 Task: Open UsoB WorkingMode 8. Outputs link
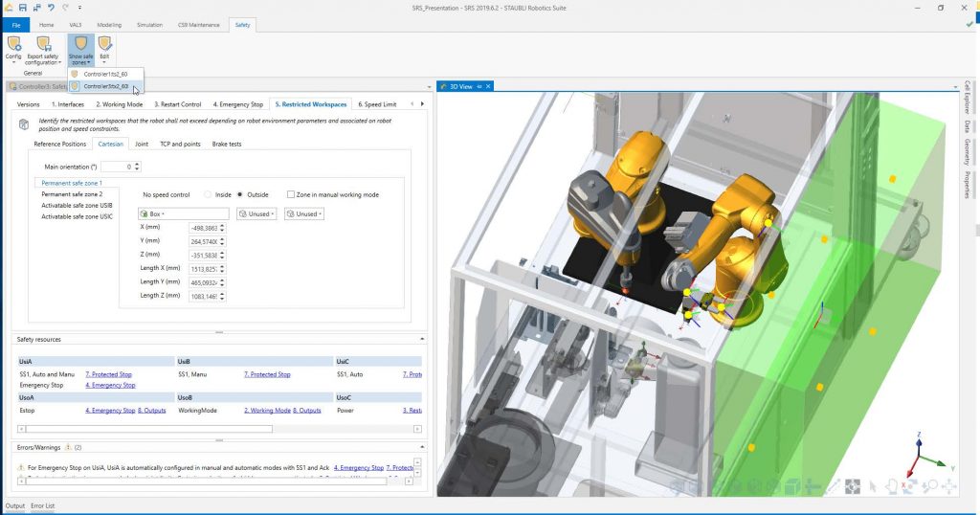click(307, 411)
